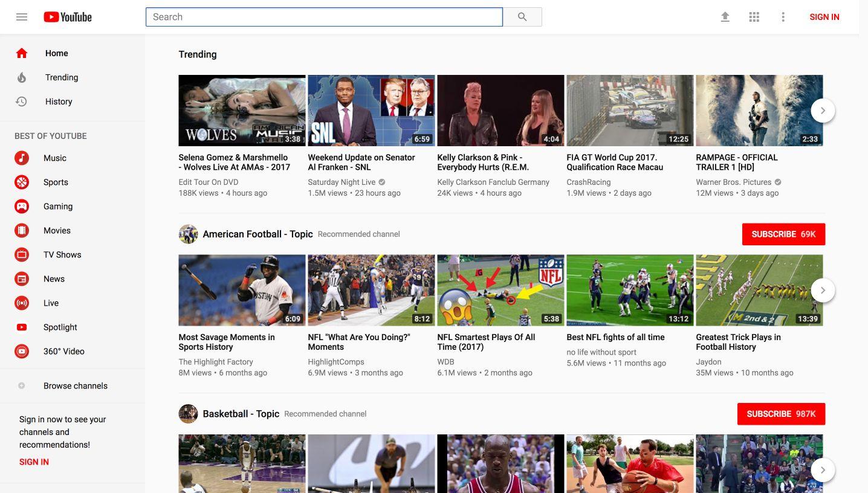The image size is (868, 493).
Task: Subscribe to American Football topic 69K
Action: pos(783,234)
